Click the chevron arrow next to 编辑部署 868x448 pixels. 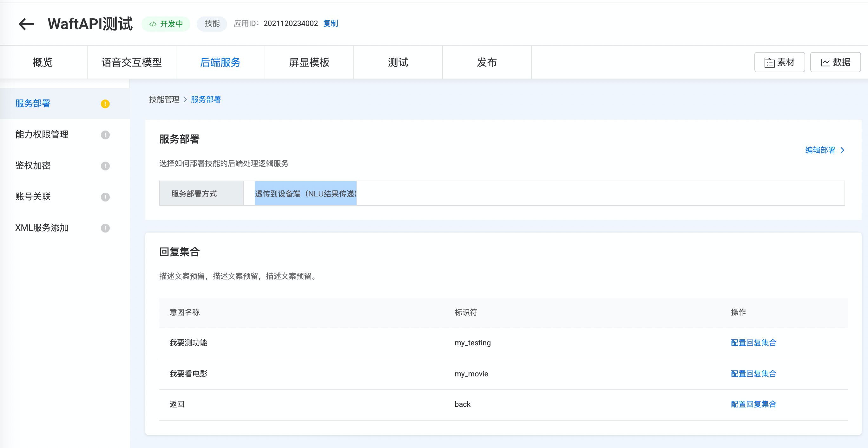(842, 150)
